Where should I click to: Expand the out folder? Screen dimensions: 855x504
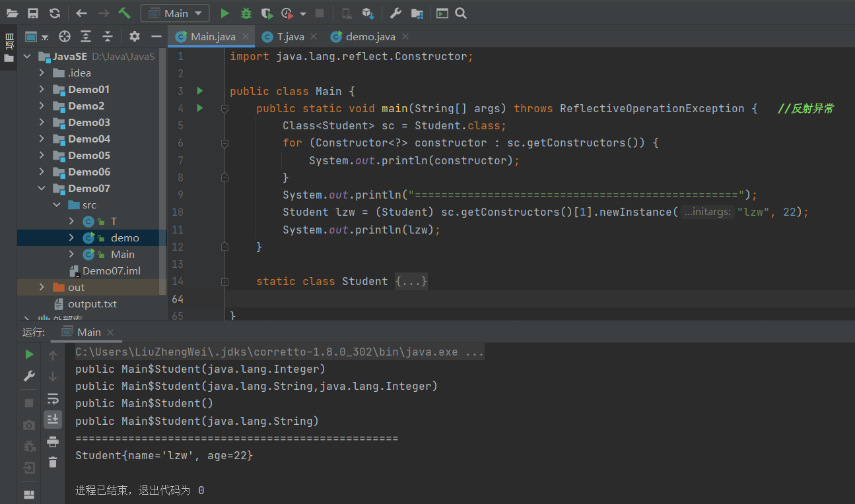(x=42, y=288)
